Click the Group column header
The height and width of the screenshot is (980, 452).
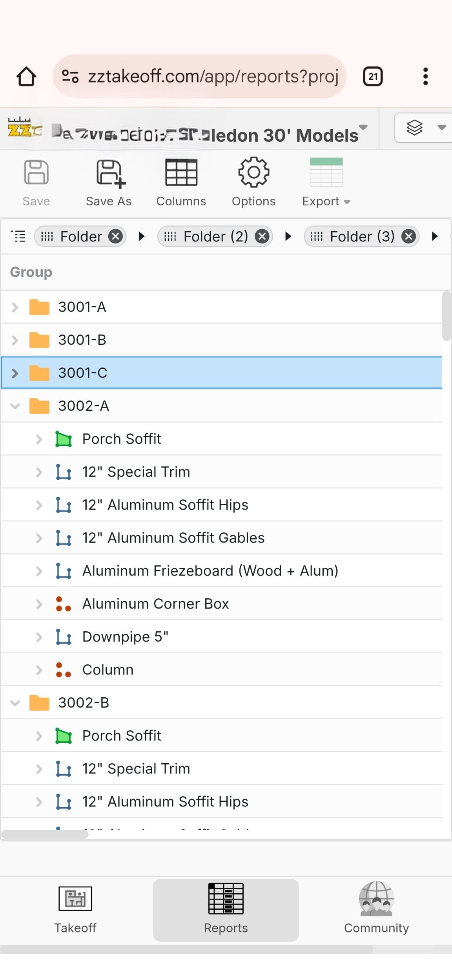pyautogui.click(x=31, y=272)
